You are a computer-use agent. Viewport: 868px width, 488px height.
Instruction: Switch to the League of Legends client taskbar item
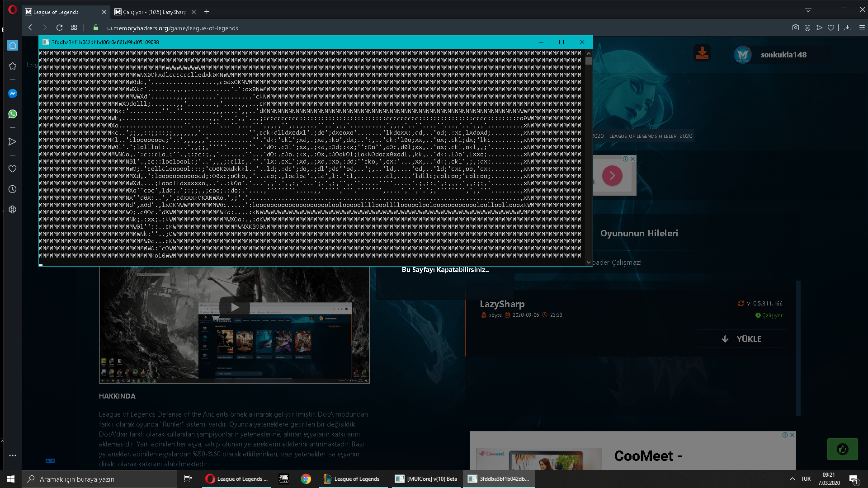tap(352, 479)
